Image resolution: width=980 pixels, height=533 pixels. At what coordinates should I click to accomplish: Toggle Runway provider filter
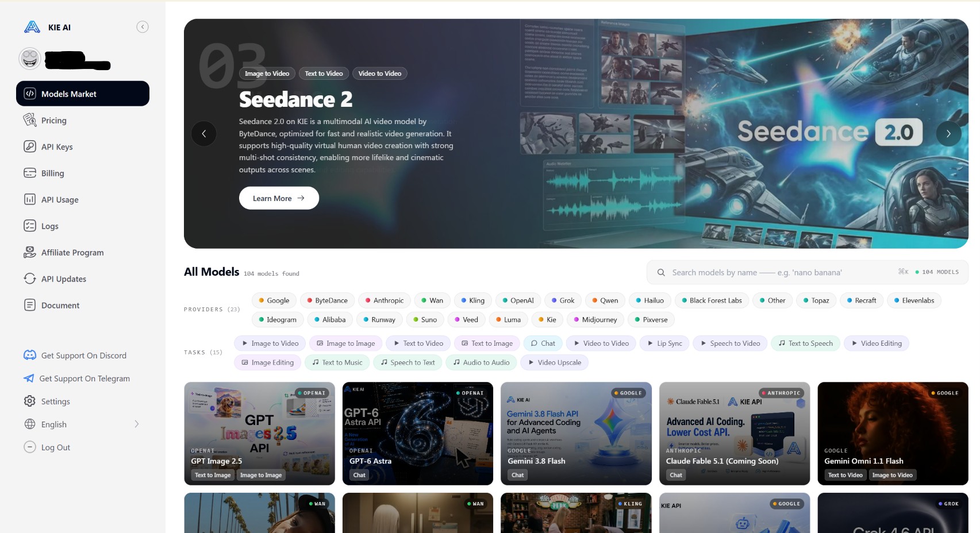pyautogui.click(x=379, y=319)
